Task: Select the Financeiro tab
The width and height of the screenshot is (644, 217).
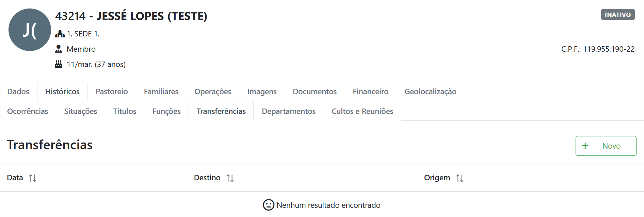Action: 370,91
